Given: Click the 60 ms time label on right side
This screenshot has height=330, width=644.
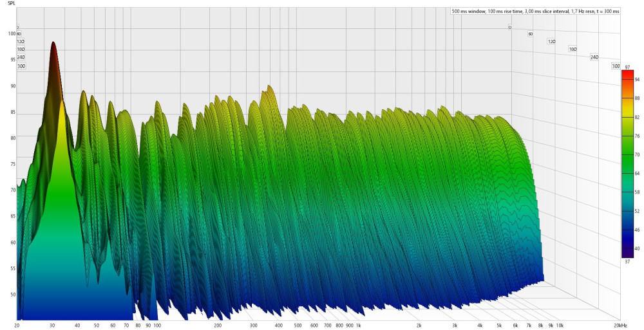Looking at the screenshot, I should (x=531, y=34).
